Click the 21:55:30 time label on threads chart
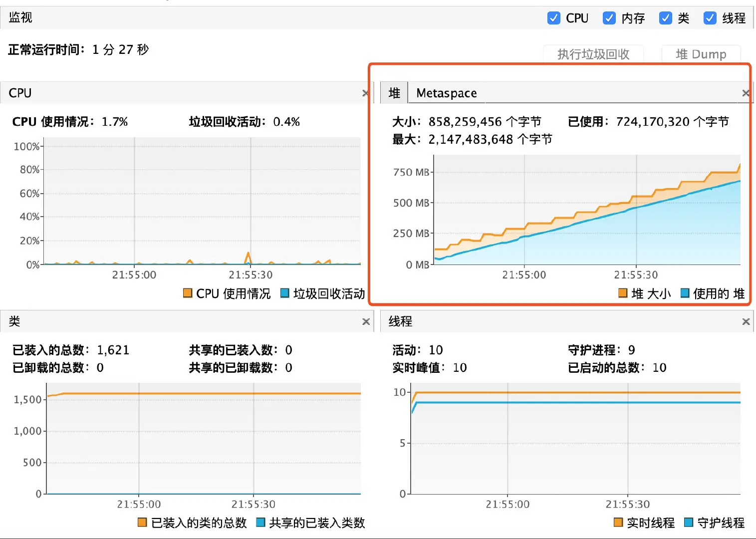The height and width of the screenshot is (539, 756). [x=628, y=505]
